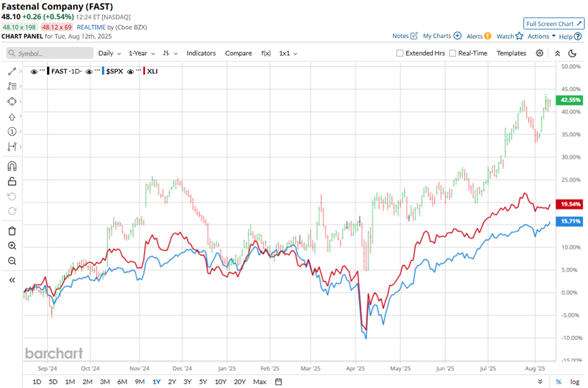Open XLI series options ellipsis
Image resolution: width=588 pixels, height=388 pixels.
pos(139,70)
